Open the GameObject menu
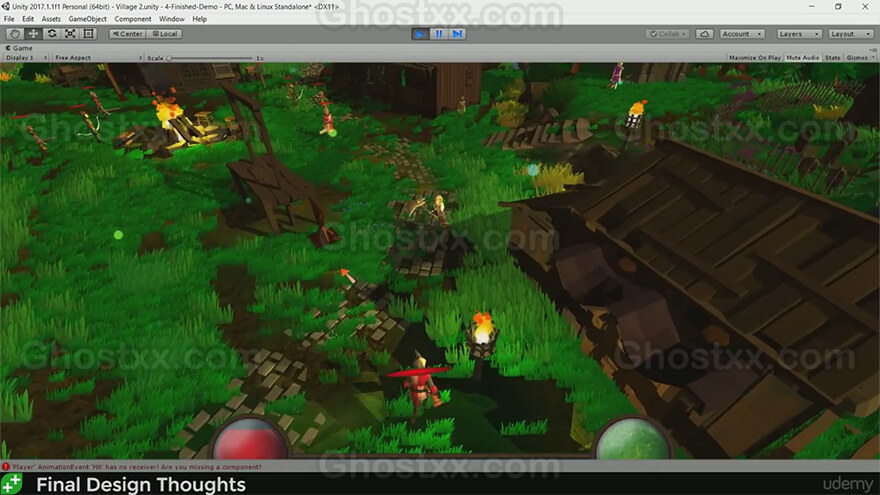 point(88,19)
